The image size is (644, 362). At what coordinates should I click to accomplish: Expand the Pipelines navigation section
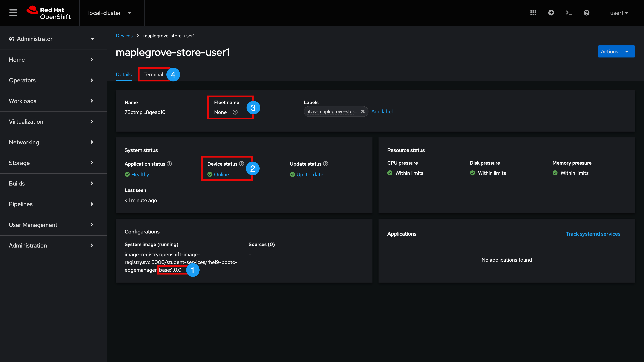[53, 204]
